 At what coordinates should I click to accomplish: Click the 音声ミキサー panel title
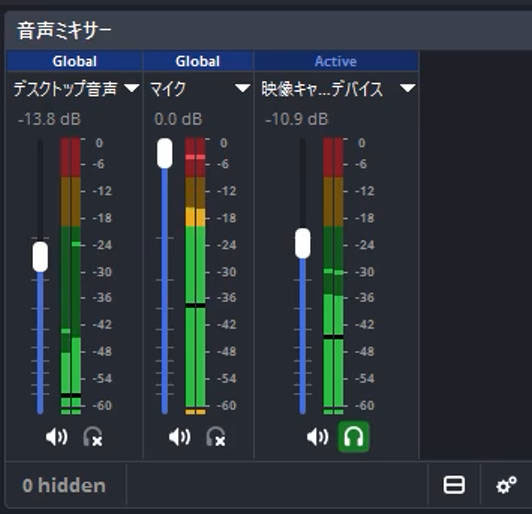64,31
